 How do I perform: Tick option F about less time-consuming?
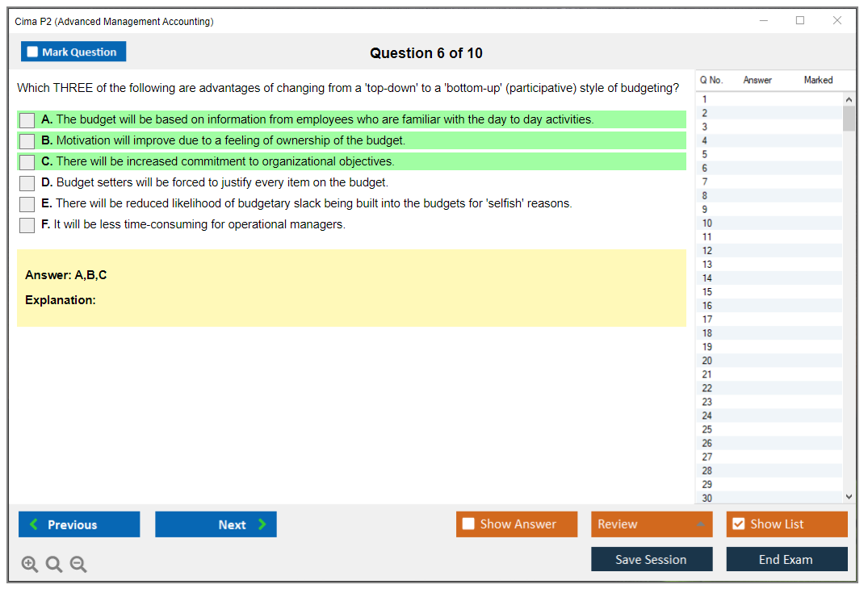(27, 225)
